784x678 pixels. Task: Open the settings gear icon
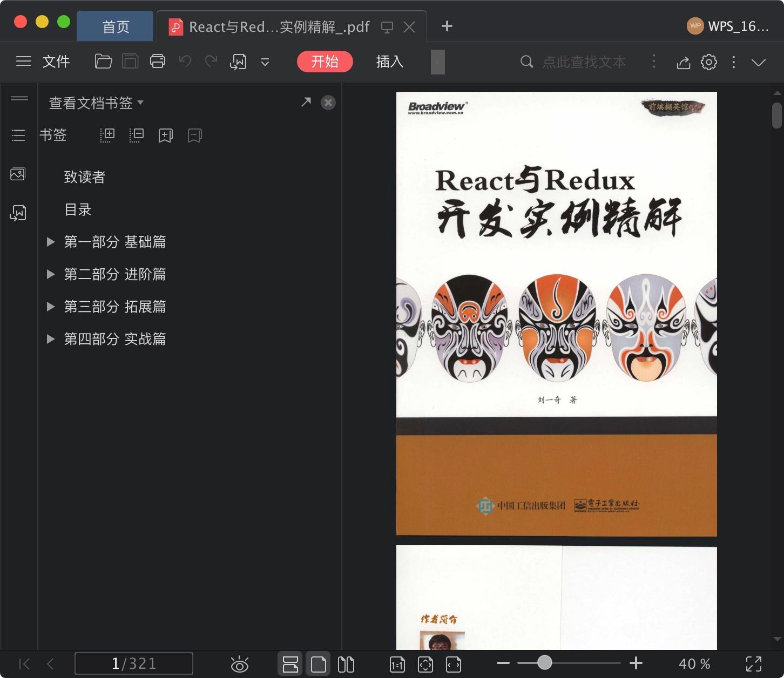709,62
